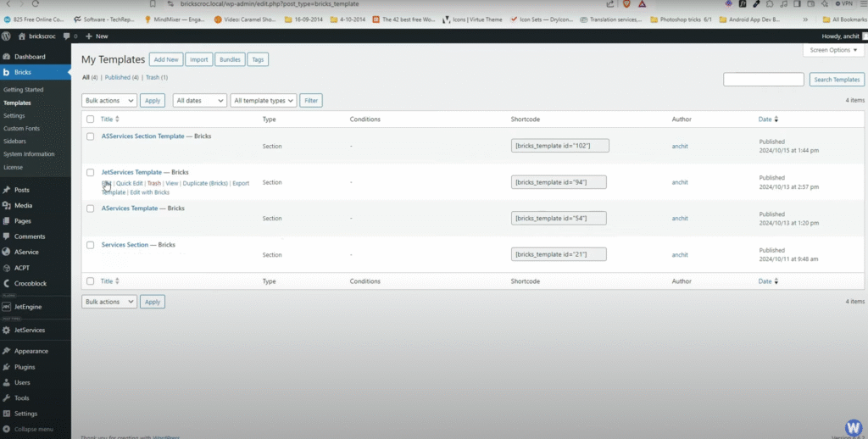Screen dimensions: 868x439
Task: Open the bottom Bulk actions dropdown
Action: tap(109, 302)
